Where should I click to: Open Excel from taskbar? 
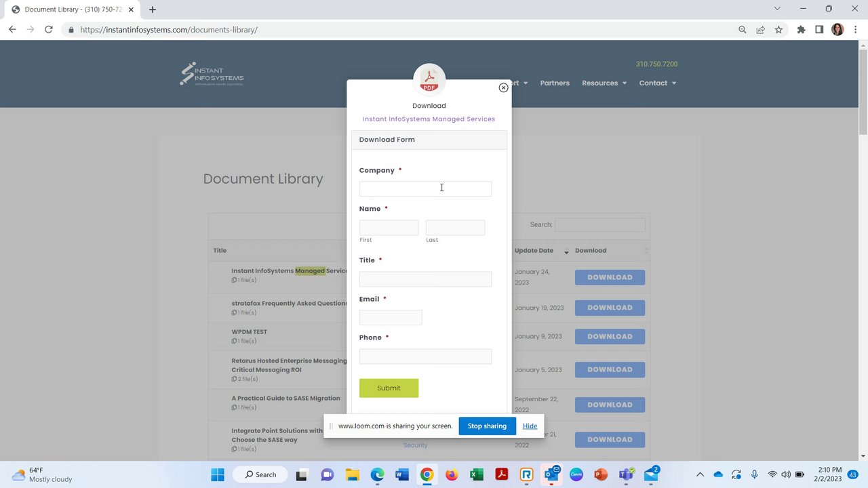[477, 474]
